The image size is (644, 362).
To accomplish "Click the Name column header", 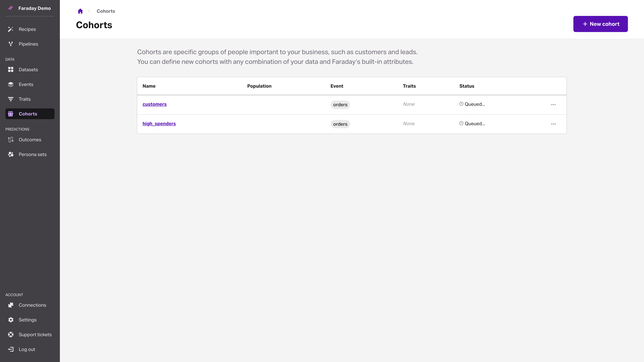I will tap(149, 86).
